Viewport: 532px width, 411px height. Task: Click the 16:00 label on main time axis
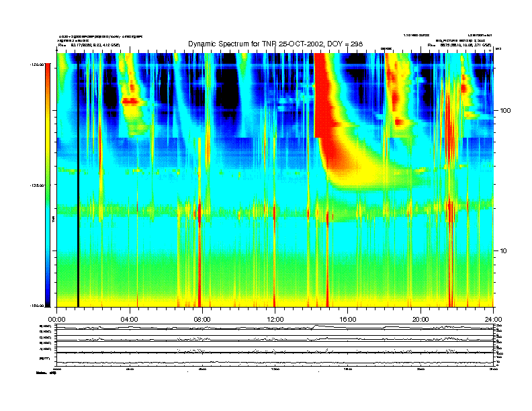click(x=348, y=320)
